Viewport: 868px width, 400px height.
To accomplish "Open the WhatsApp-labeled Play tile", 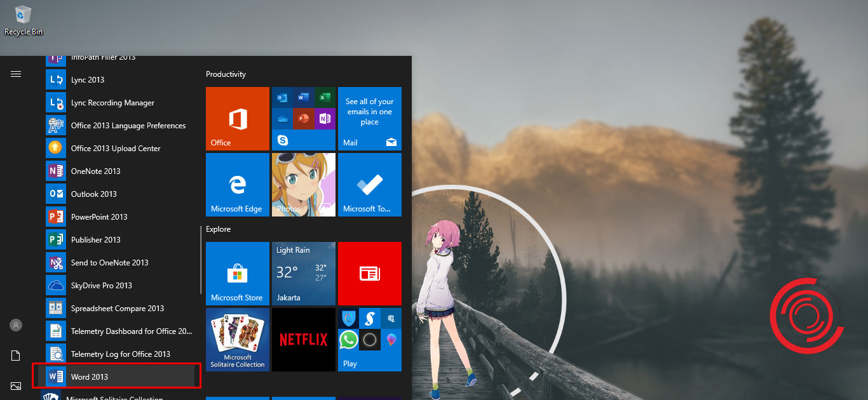I will [369, 340].
